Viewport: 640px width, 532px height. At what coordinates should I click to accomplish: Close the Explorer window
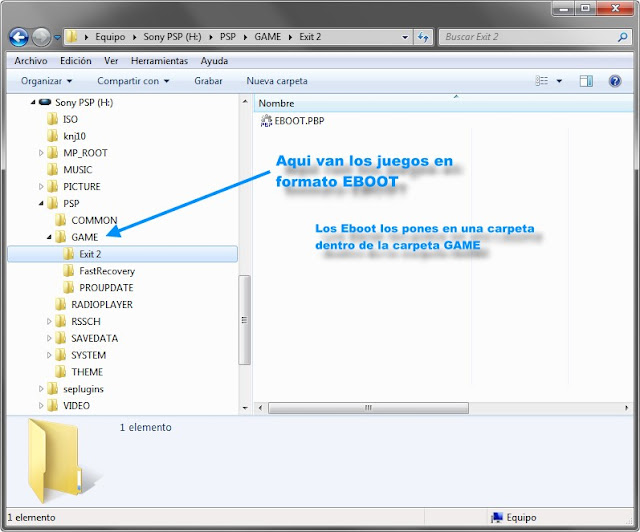616,8
